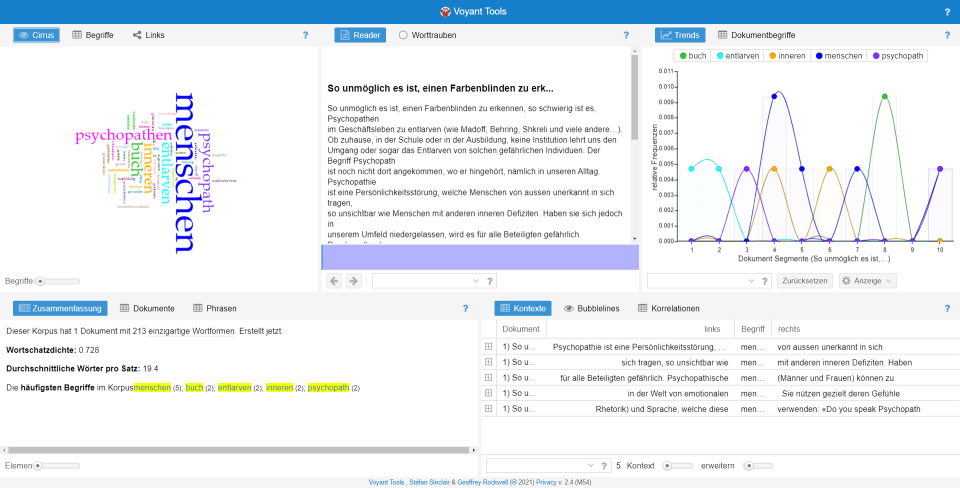Click 'einzigartige Wortformen' in summary

coord(192,331)
